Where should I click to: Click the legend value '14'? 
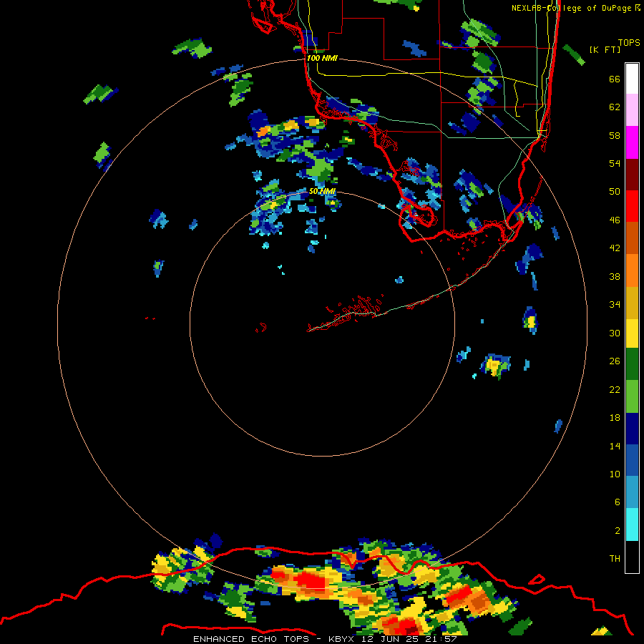(x=615, y=446)
